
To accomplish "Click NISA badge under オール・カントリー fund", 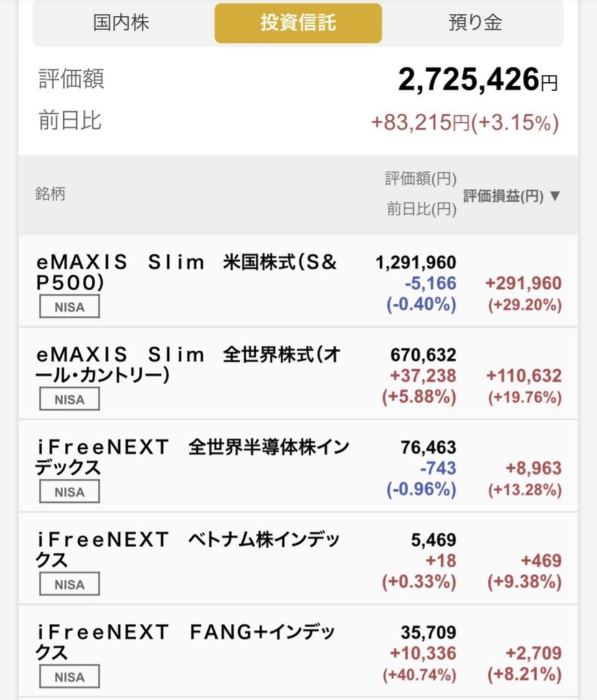I will point(70,399).
